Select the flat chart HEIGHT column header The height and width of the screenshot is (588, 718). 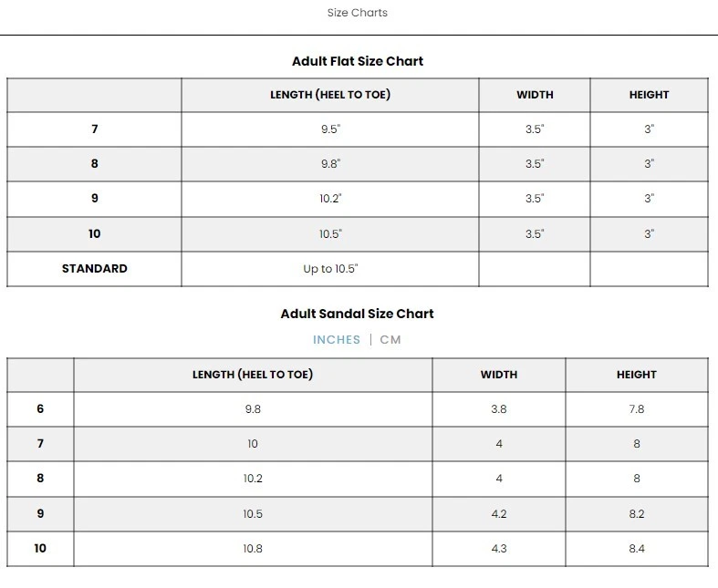click(649, 95)
